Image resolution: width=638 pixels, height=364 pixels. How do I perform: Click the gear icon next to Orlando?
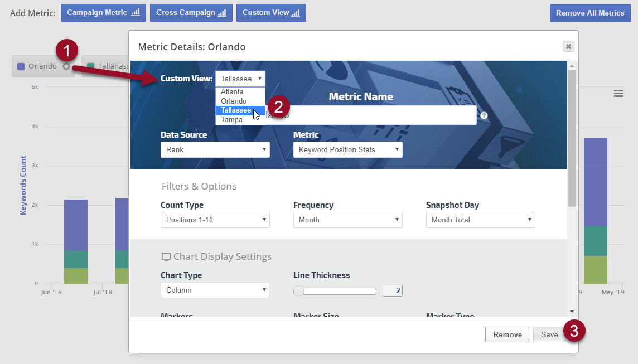pyautogui.click(x=66, y=66)
